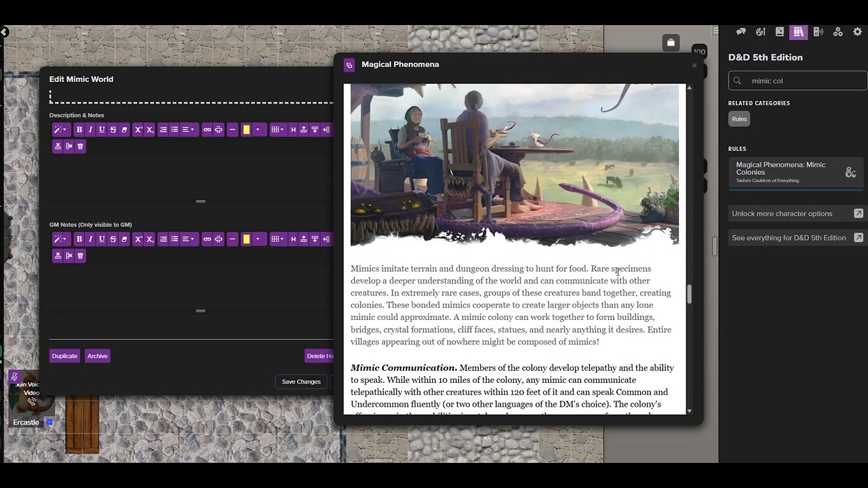Open the Art Library sidebar tab
Viewport: 868px width, 488px height.
pyautogui.click(x=760, y=32)
